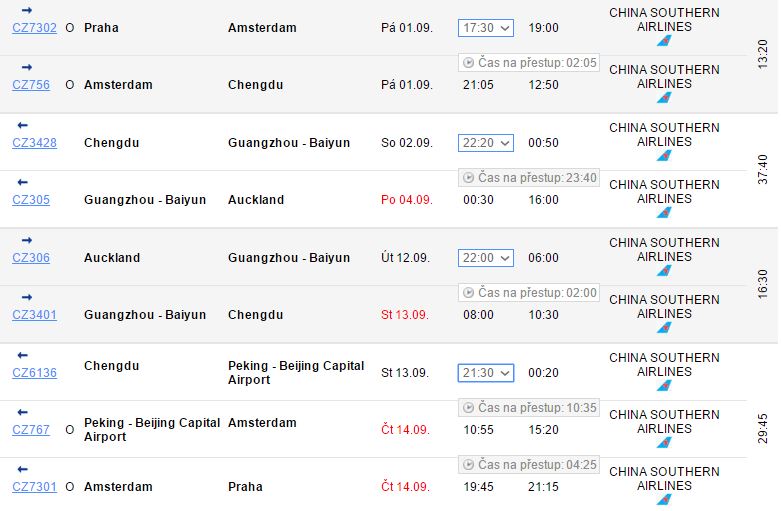Open the CZ3401 flight link
781x511 pixels.
point(35,315)
